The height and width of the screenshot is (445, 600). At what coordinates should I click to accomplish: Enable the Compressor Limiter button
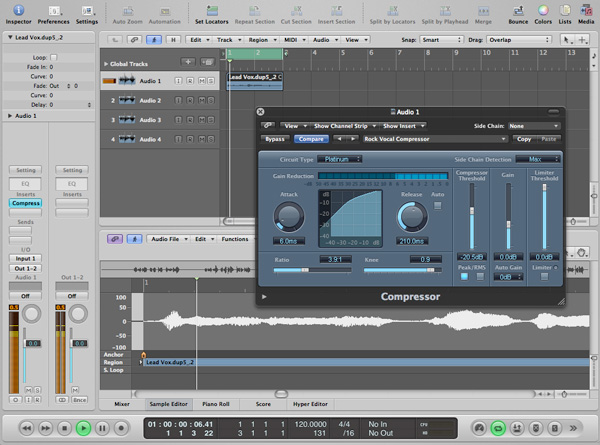click(x=544, y=277)
